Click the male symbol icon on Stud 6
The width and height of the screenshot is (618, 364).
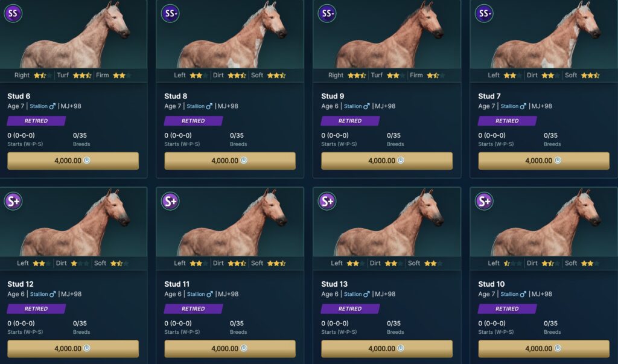(x=52, y=106)
